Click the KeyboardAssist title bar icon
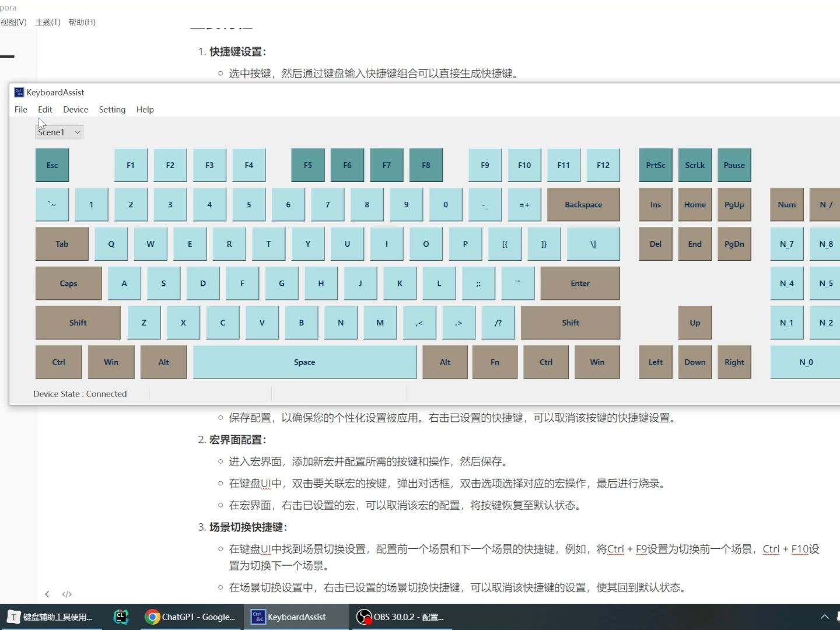Image resolution: width=840 pixels, height=630 pixels. [19, 92]
